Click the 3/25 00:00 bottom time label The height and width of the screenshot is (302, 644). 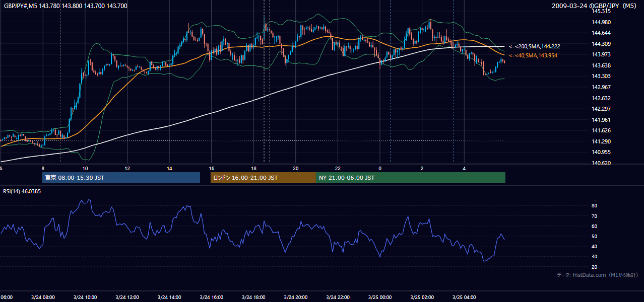380,297
